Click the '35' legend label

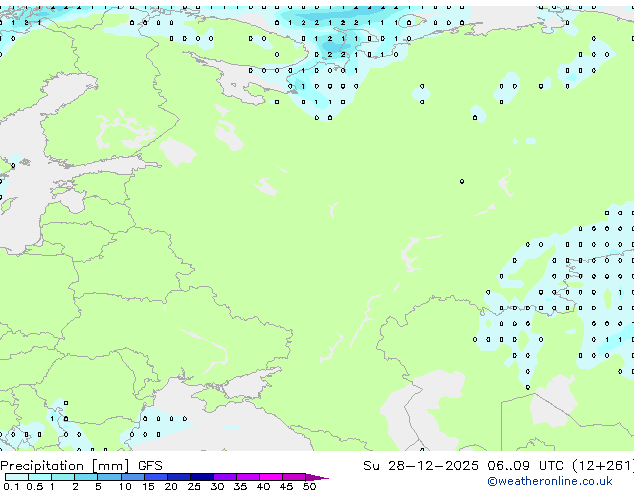[x=241, y=486]
